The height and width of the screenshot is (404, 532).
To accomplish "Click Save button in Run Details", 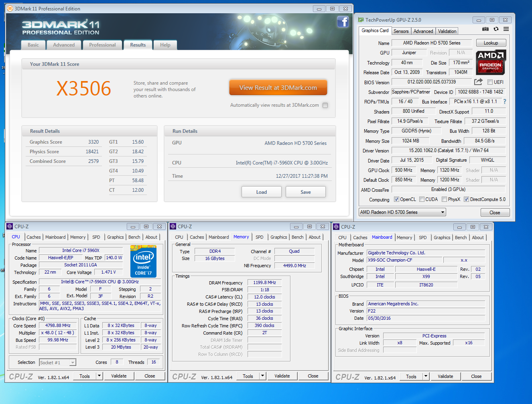I will pyautogui.click(x=306, y=192).
